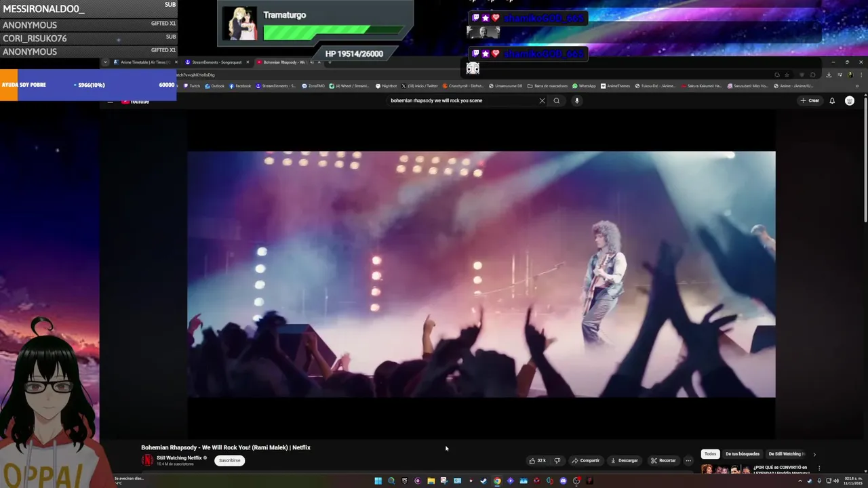Select the De tus búsquedas chip
The height and width of the screenshot is (488, 868).
743,453
